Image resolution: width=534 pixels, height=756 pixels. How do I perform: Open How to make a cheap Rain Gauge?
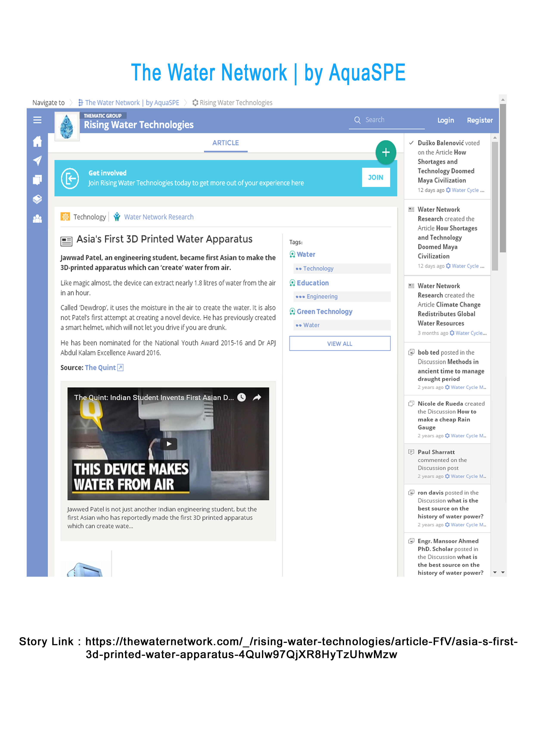click(x=447, y=420)
